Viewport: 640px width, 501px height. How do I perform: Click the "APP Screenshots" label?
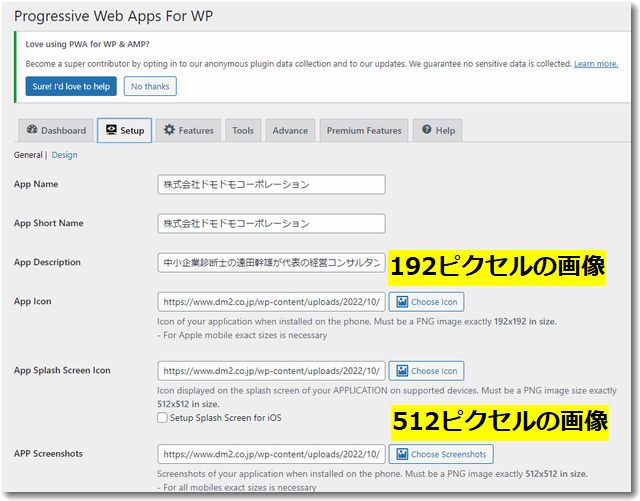[x=48, y=454]
